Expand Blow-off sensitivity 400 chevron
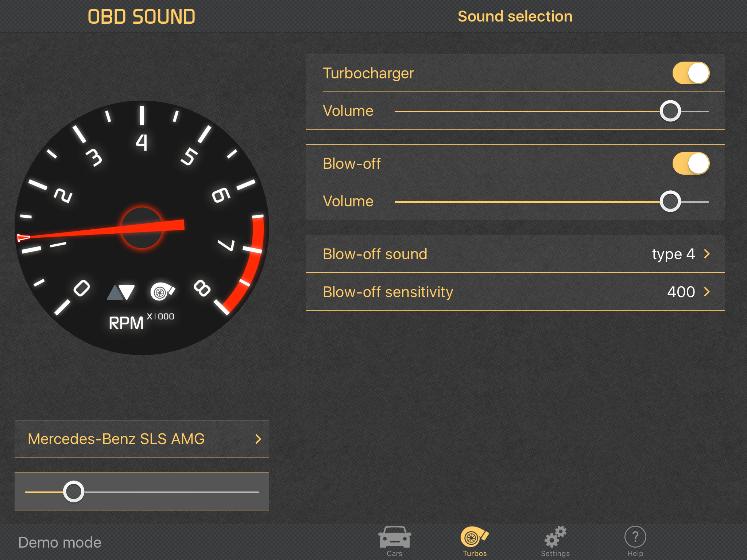Image resolution: width=747 pixels, height=560 pixels. tap(707, 292)
